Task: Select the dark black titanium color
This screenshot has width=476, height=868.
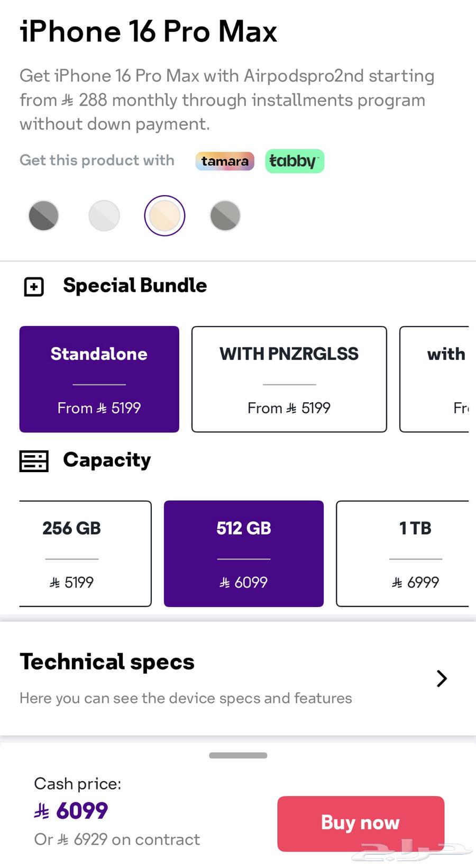Action: click(43, 216)
